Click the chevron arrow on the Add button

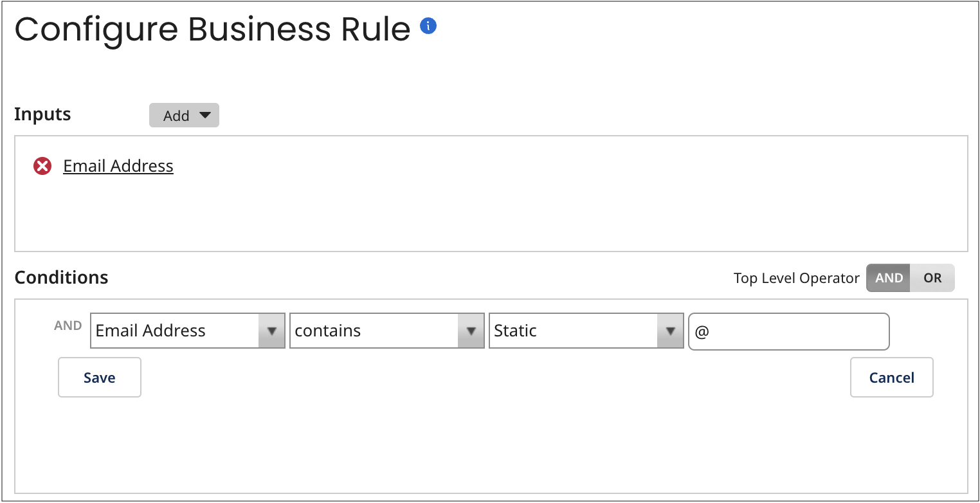205,115
